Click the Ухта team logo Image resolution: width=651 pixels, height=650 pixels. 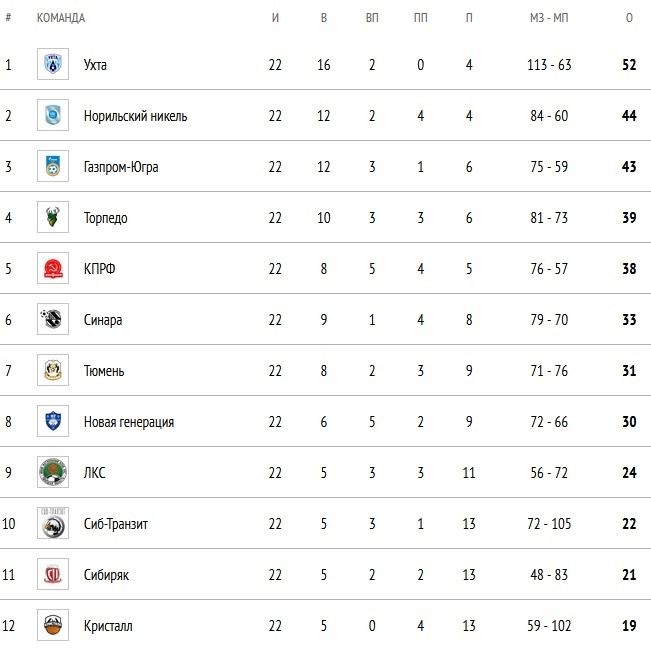(x=53, y=65)
